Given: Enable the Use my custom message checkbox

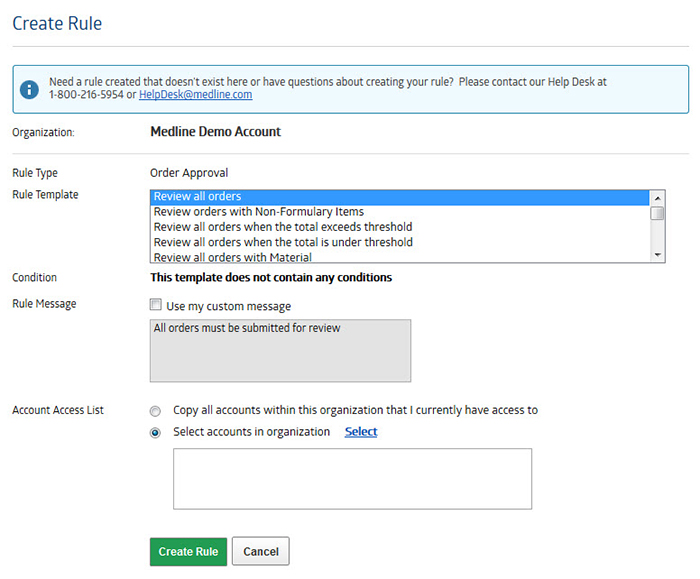Looking at the screenshot, I should [155, 304].
